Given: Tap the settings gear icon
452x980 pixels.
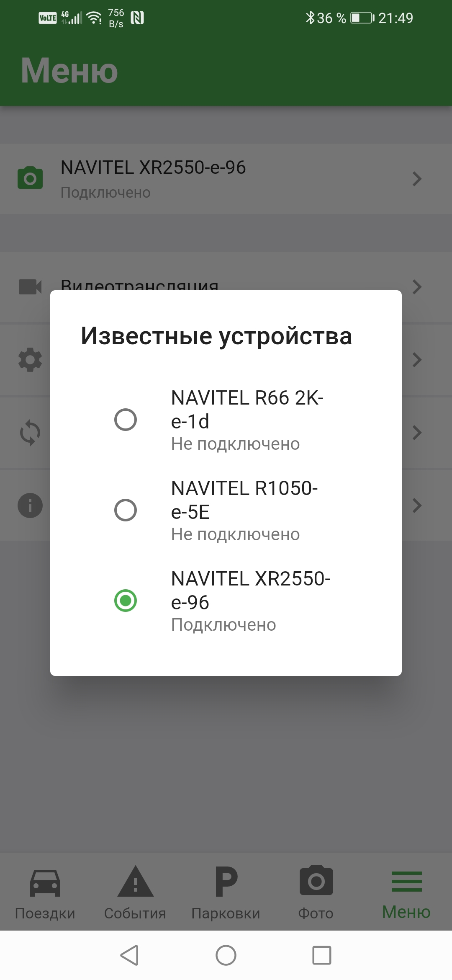Looking at the screenshot, I should point(30,360).
